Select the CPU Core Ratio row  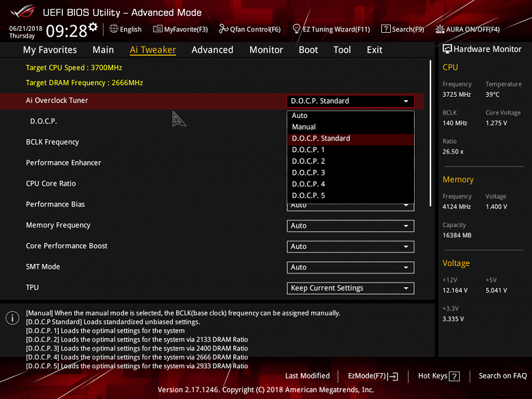(51, 183)
